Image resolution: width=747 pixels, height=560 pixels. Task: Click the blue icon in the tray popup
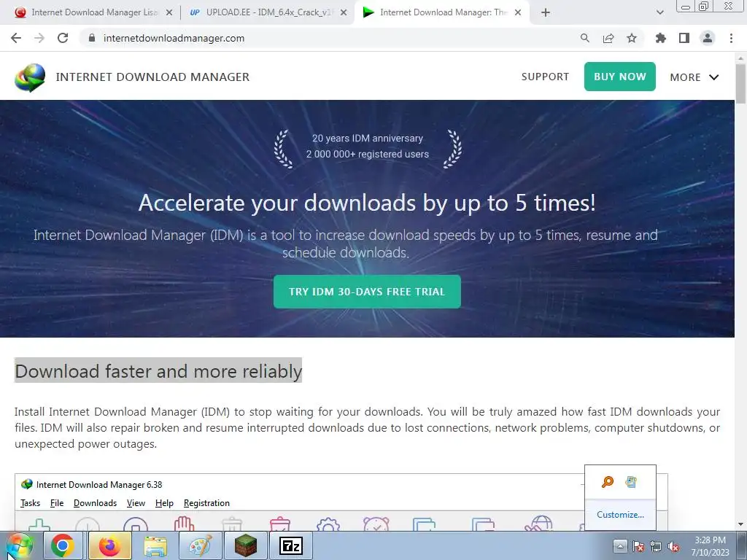click(x=631, y=482)
